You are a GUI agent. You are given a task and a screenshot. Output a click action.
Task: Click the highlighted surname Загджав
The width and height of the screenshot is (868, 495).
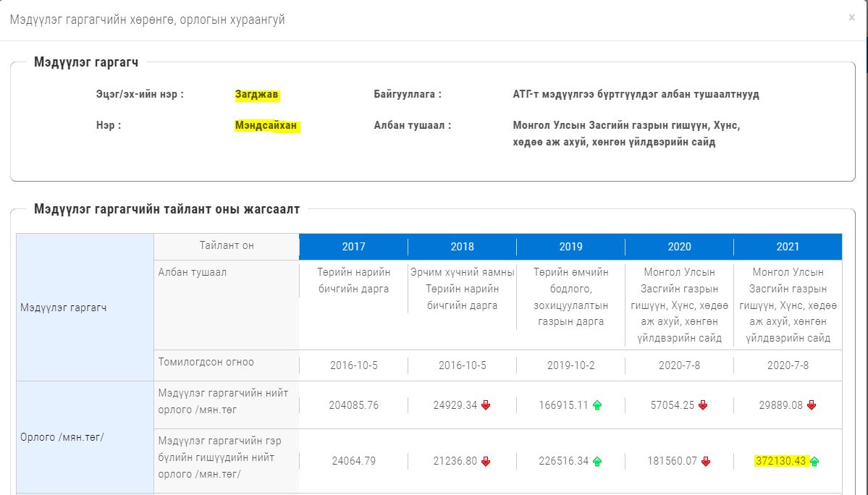point(256,94)
